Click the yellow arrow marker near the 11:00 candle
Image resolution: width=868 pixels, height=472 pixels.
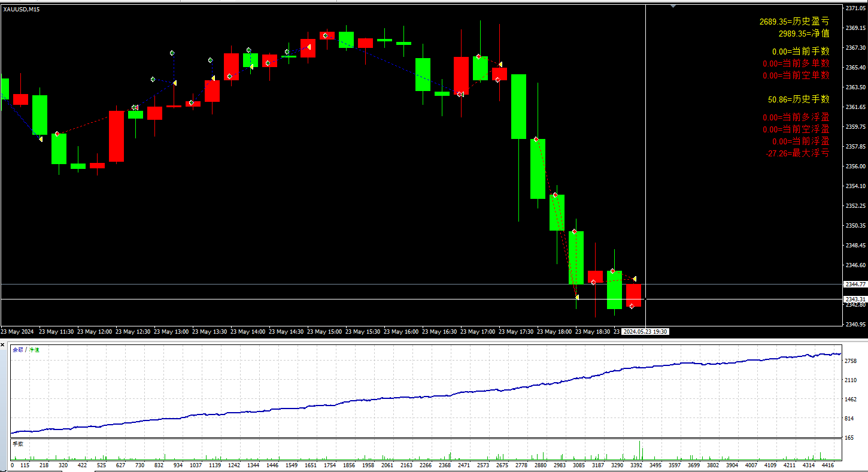(x=41, y=139)
